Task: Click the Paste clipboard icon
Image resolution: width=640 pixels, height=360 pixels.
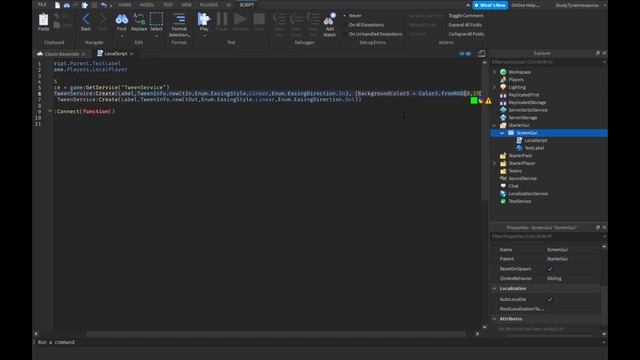Action: 43,20
